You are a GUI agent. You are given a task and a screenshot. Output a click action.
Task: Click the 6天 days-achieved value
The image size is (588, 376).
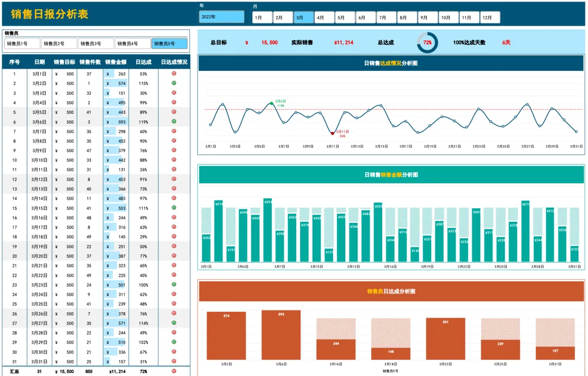coord(506,43)
